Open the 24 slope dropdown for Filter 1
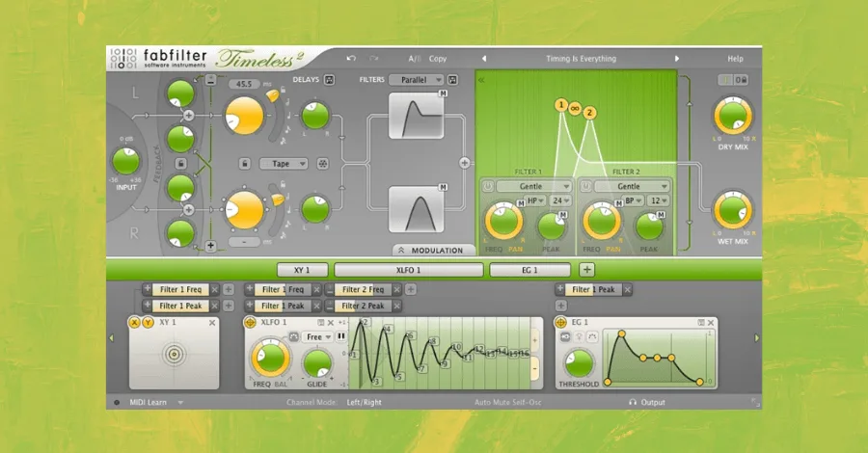868x453 pixels. [560, 200]
